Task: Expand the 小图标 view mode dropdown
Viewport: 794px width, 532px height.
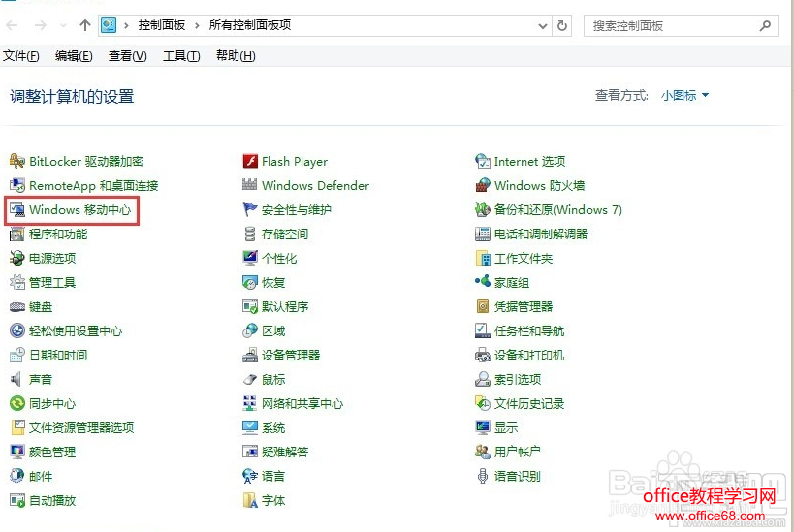Action: point(685,95)
